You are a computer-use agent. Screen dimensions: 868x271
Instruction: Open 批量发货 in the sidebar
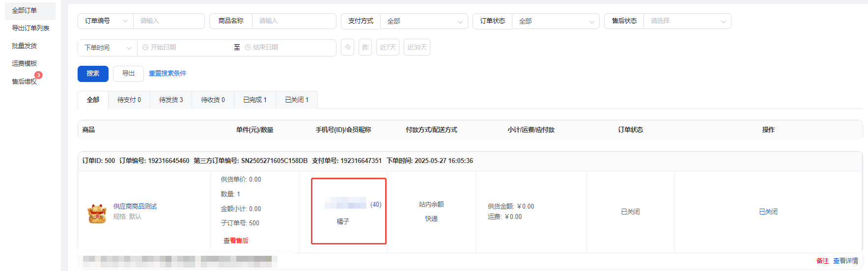click(25, 46)
